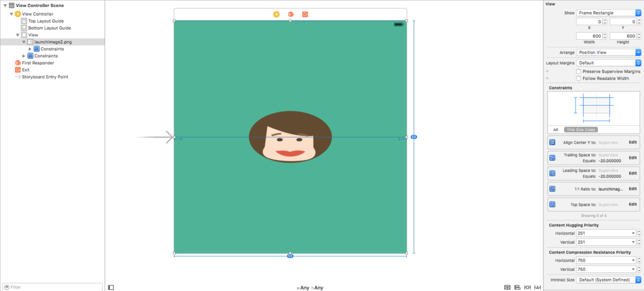
Task: Click the Exit icon in scene dock
Action: 305,14
